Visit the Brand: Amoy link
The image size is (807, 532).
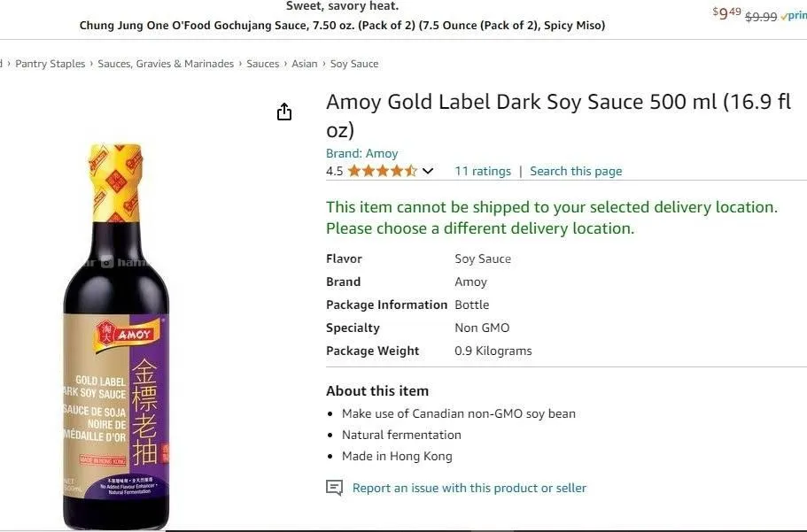pyautogui.click(x=362, y=153)
